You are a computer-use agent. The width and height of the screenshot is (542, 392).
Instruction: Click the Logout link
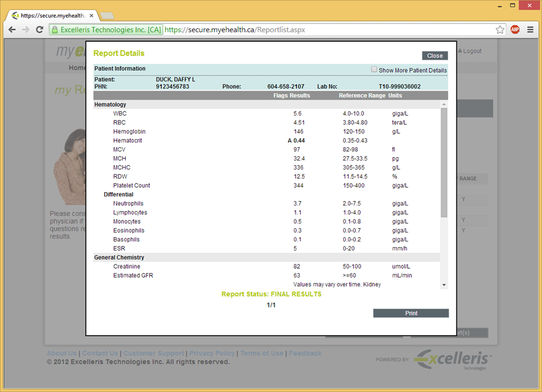(471, 51)
